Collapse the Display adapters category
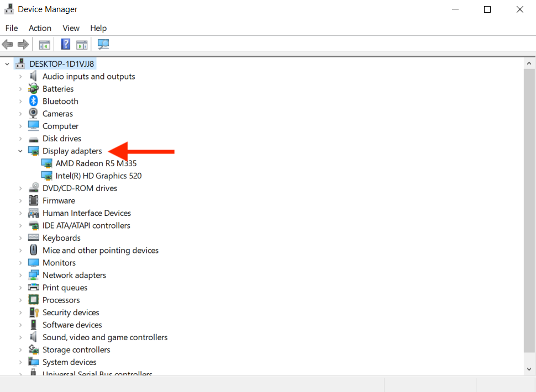 [20, 151]
